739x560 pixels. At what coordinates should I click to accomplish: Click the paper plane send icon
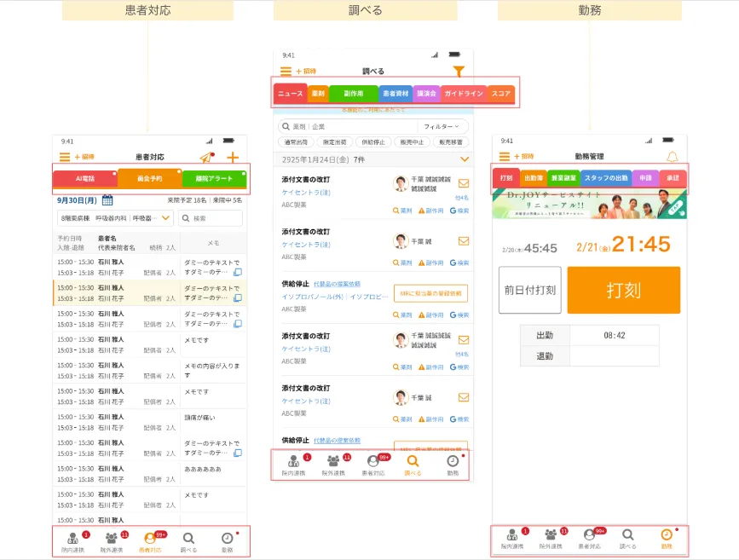click(205, 157)
